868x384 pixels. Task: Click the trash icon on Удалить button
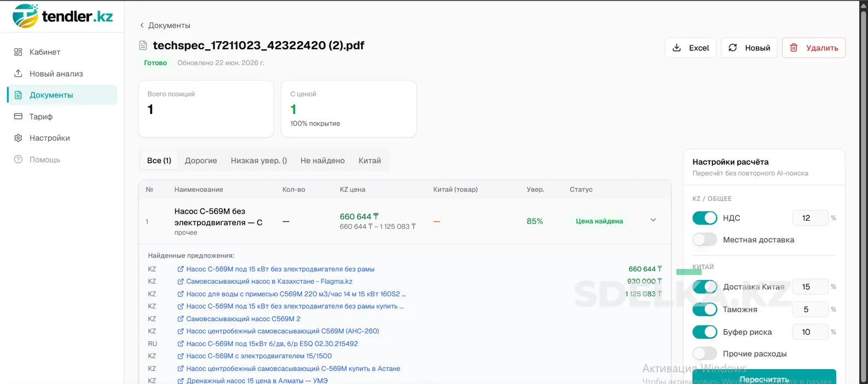(x=794, y=48)
